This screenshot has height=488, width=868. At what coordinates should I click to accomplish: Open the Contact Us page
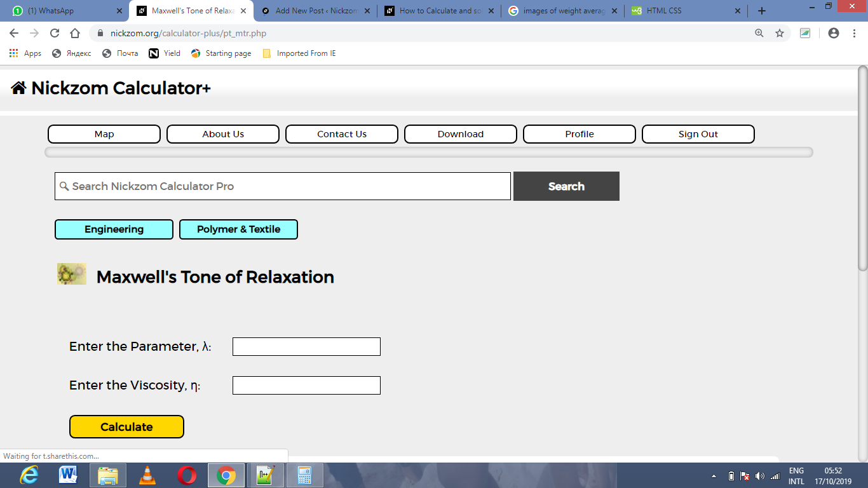(342, 134)
